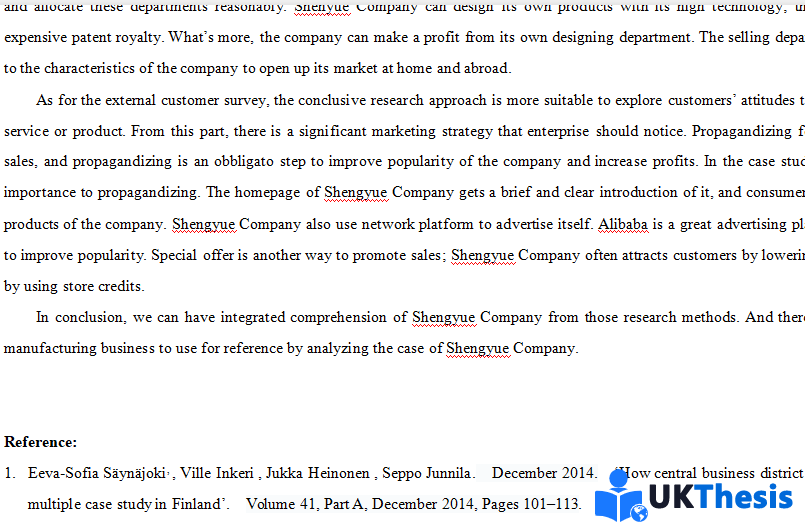This screenshot has height=522, width=805.
Task: Click author name 'Eeva-Sofia Säynäjoki'
Action: pos(96,473)
